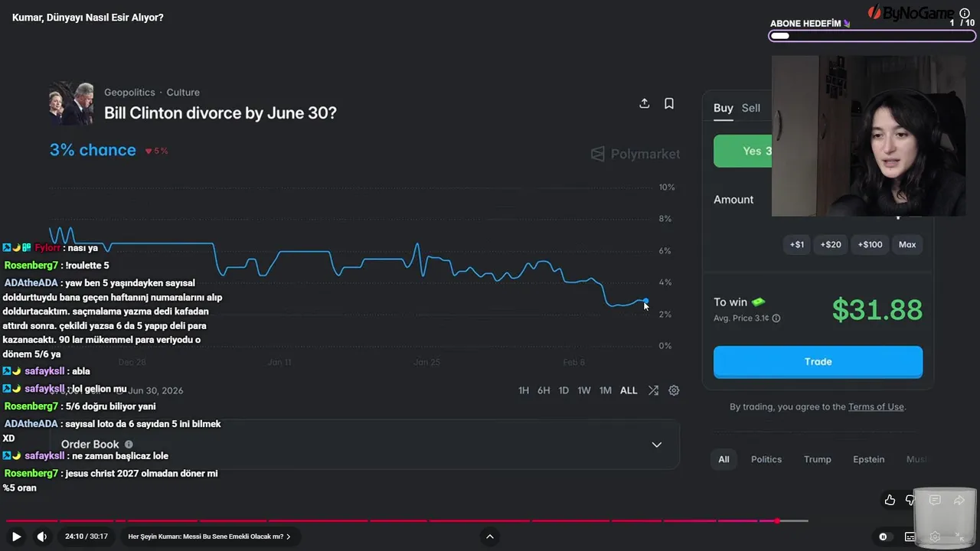Add +$100 to the amount
980x551 pixels.
click(x=870, y=245)
